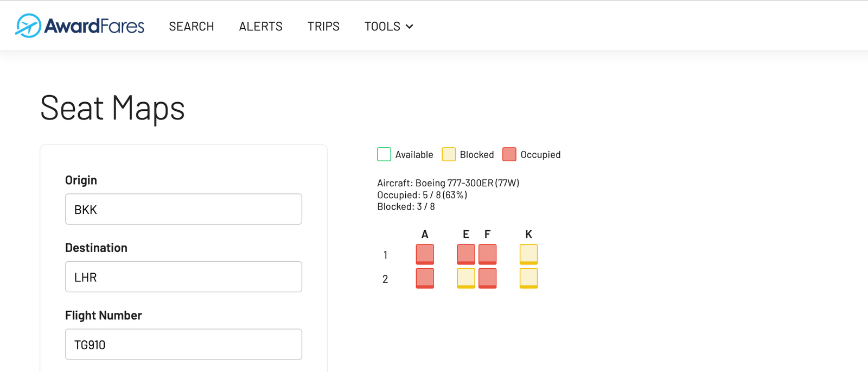Image resolution: width=868 pixels, height=372 pixels.
Task: Click the Blocked legend swatch
Action: click(x=449, y=154)
